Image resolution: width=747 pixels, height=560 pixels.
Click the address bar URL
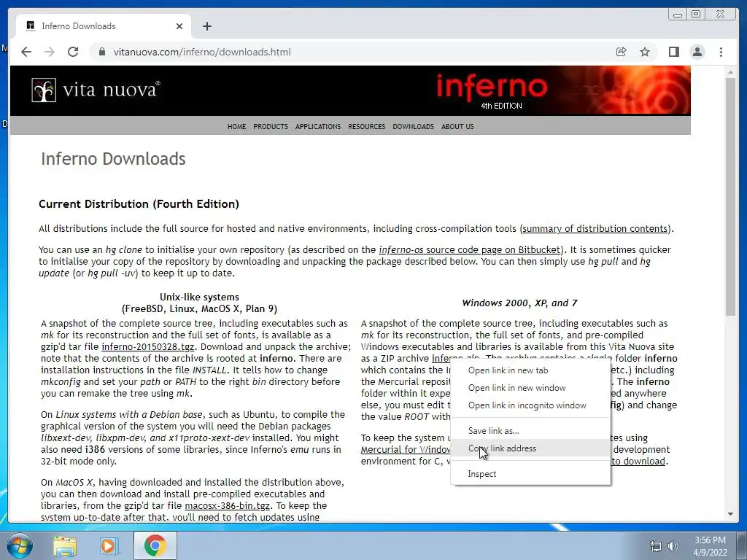coord(202,52)
